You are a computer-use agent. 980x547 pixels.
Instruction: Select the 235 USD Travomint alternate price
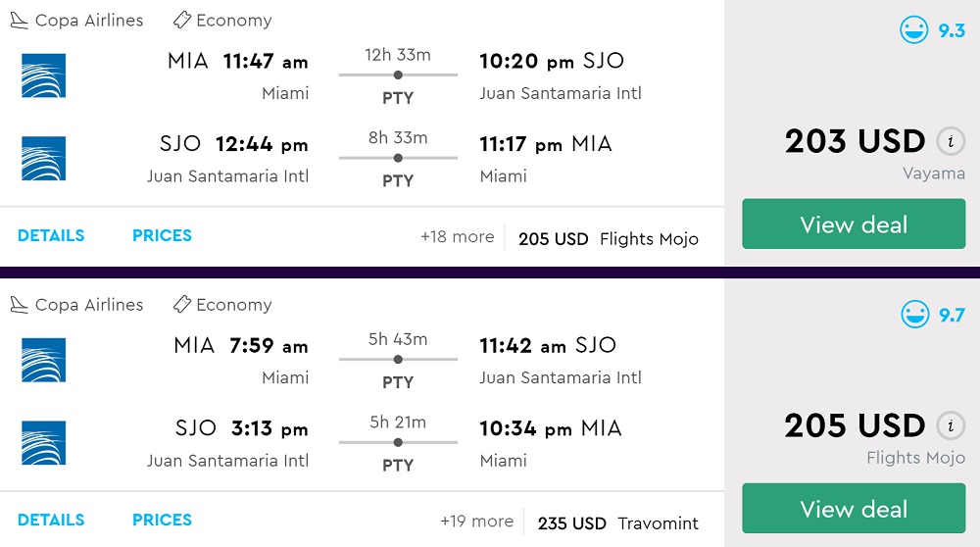[x=617, y=523]
